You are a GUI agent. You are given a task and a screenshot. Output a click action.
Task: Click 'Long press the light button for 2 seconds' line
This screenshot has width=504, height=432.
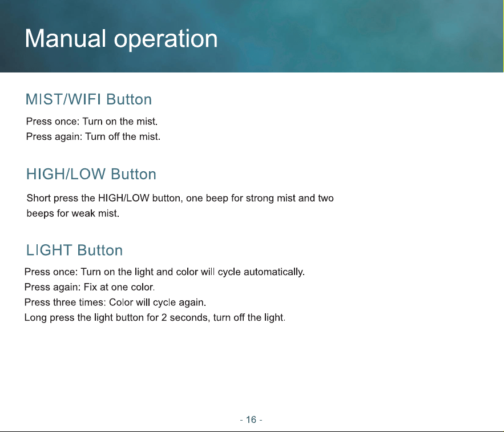[155, 317]
